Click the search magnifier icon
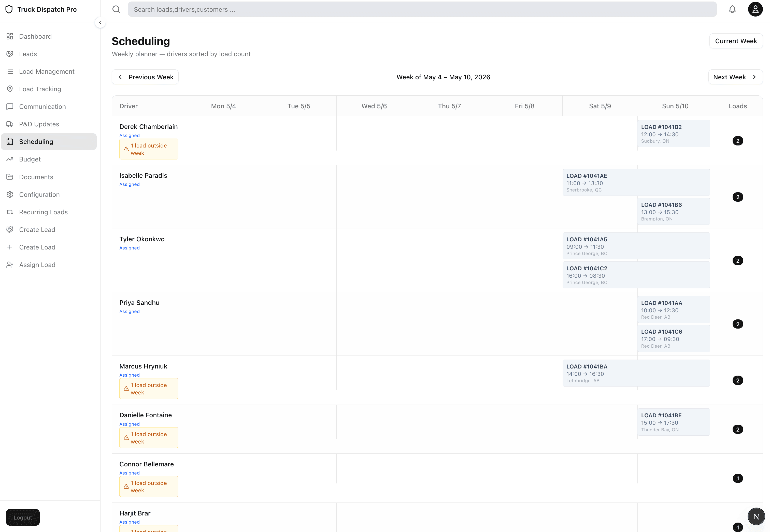The width and height of the screenshot is (770, 532). click(116, 9)
